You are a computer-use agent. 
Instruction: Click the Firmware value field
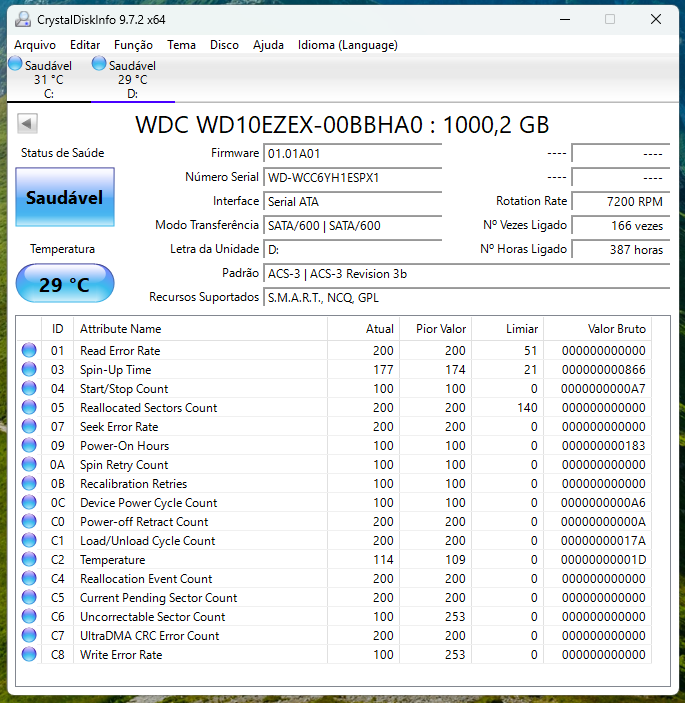click(x=352, y=154)
